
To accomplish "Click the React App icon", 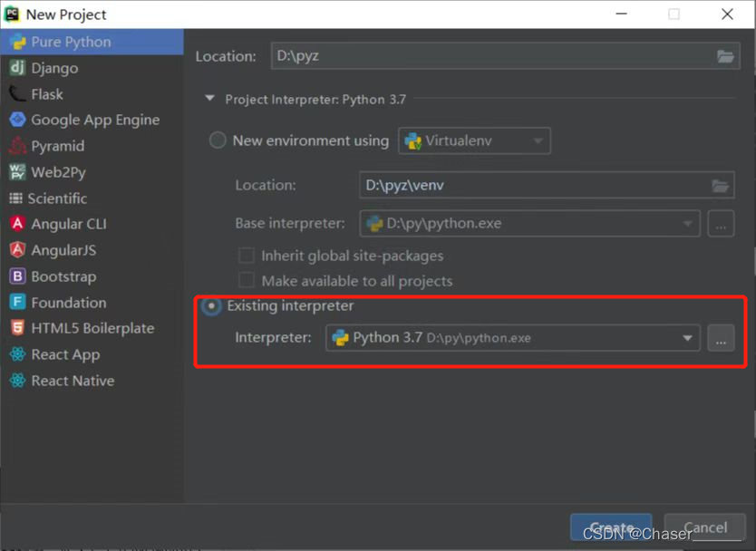I will [x=17, y=354].
